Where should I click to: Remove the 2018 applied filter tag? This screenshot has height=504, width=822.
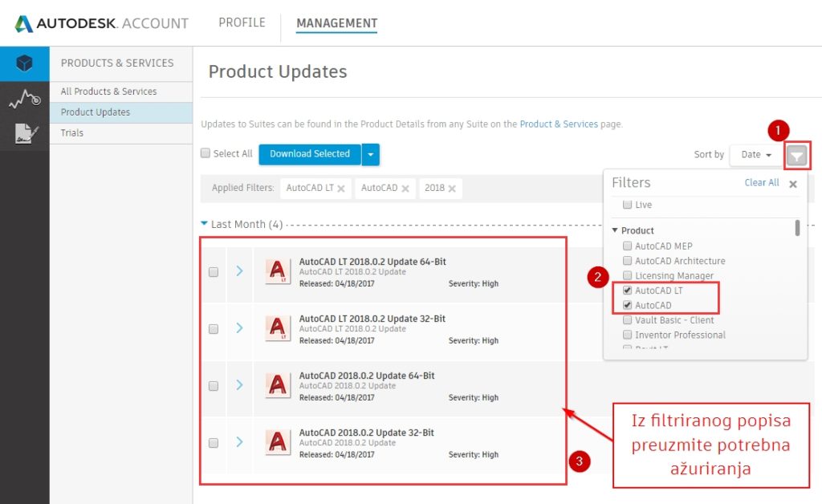pos(452,189)
